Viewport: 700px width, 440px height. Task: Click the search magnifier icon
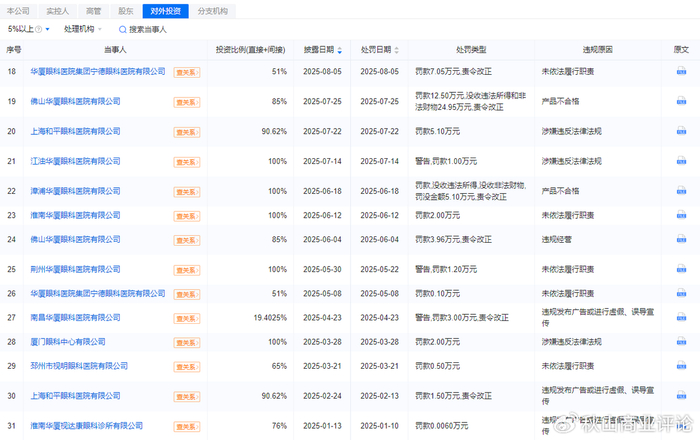click(121, 30)
